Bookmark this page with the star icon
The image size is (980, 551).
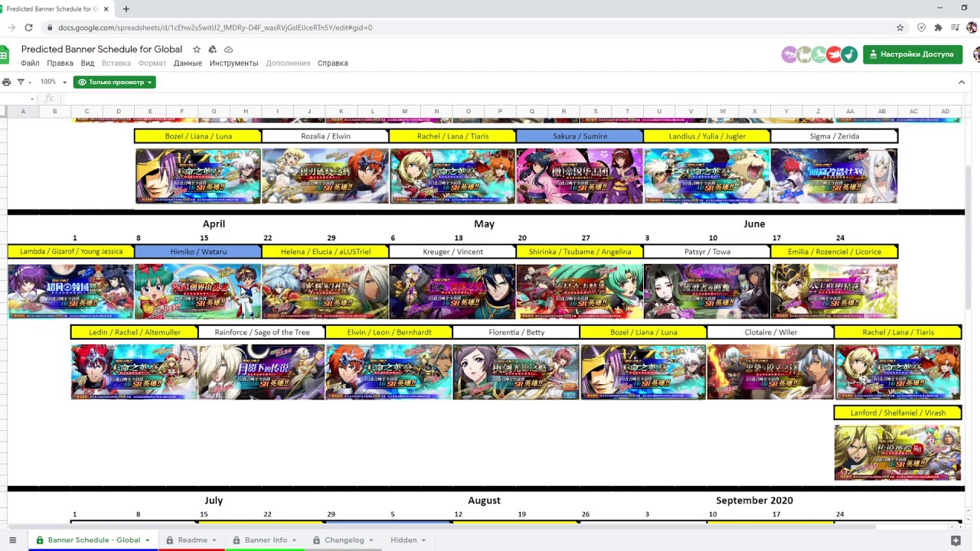pos(900,28)
